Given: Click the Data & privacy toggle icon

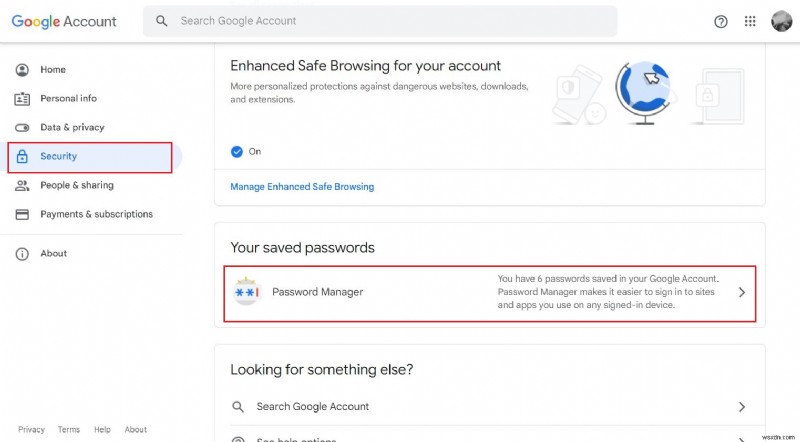Looking at the screenshot, I should click(x=22, y=128).
